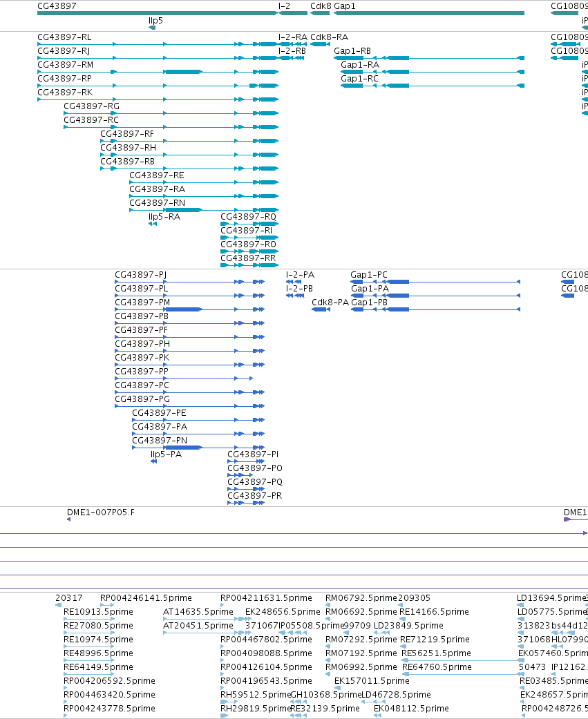Viewport: 588px width, 719px height.
Task: Select transcript CG43897-RM
Action: pyautogui.click(x=158, y=72)
